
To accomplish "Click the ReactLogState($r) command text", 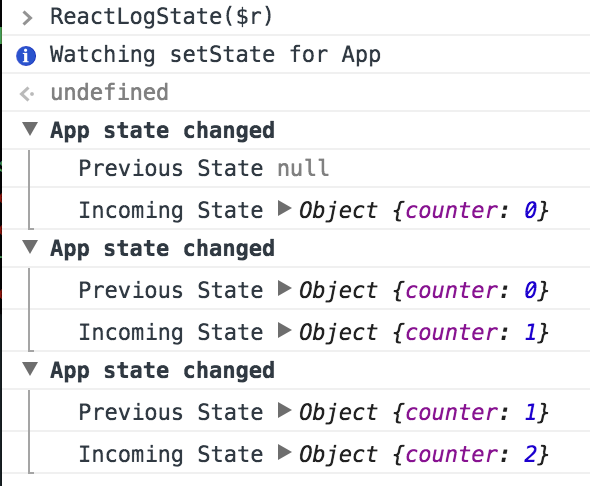I will pyautogui.click(x=161, y=17).
